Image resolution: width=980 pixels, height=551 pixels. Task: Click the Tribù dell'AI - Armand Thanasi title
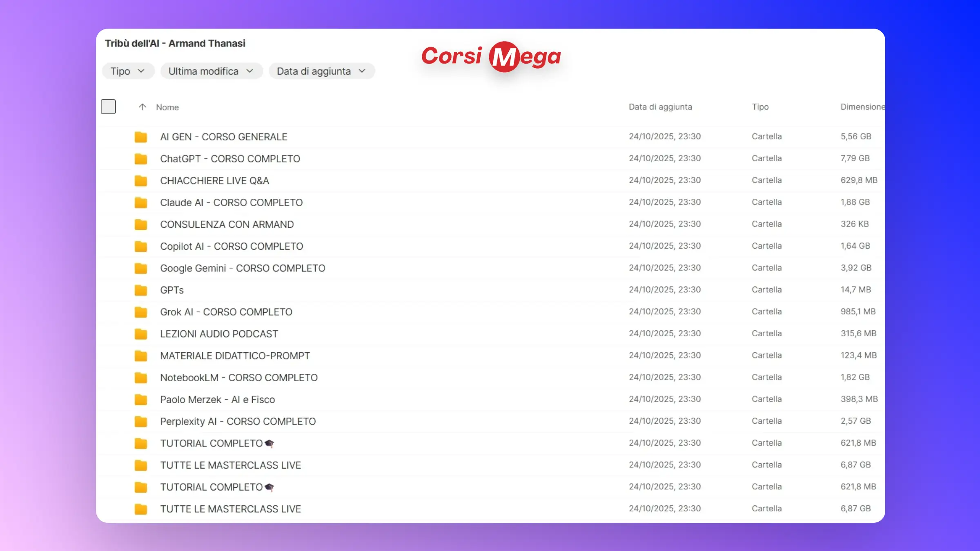click(x=175, y=43)
